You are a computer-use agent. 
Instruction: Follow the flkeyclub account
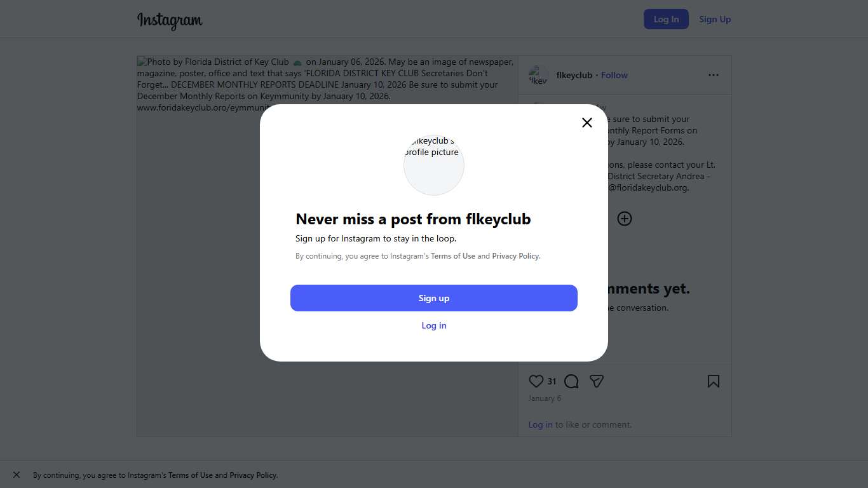tap(614, 75)
